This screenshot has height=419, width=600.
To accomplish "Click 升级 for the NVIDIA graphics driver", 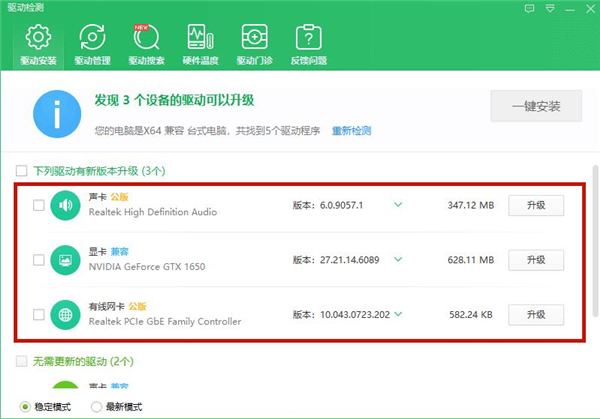I will click(x=537, y=260).
